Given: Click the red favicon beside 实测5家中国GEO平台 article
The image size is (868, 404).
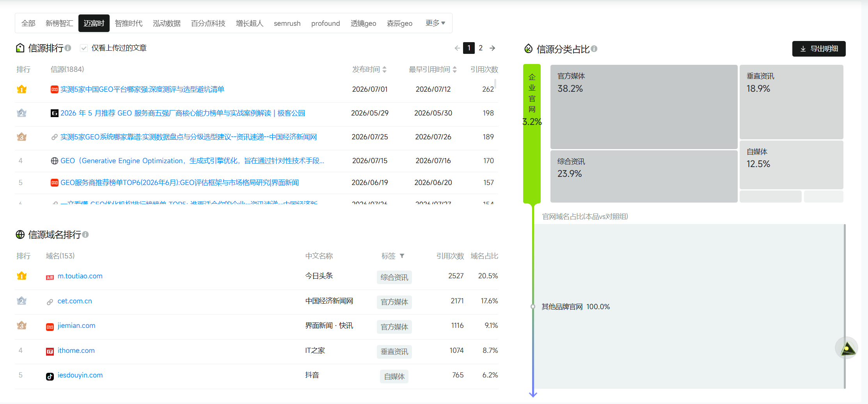Looking at the screenshot, I should pyautogui.click(x=55, y=89).
